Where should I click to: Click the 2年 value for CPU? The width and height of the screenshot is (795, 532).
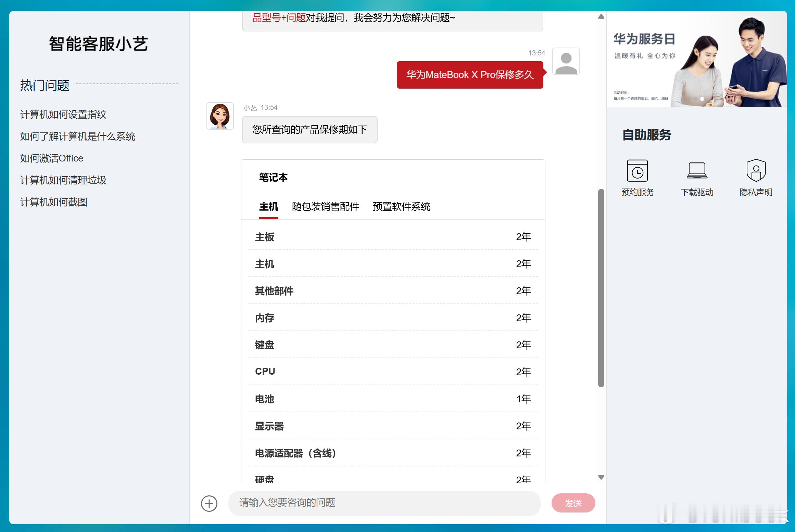[523, 372]
